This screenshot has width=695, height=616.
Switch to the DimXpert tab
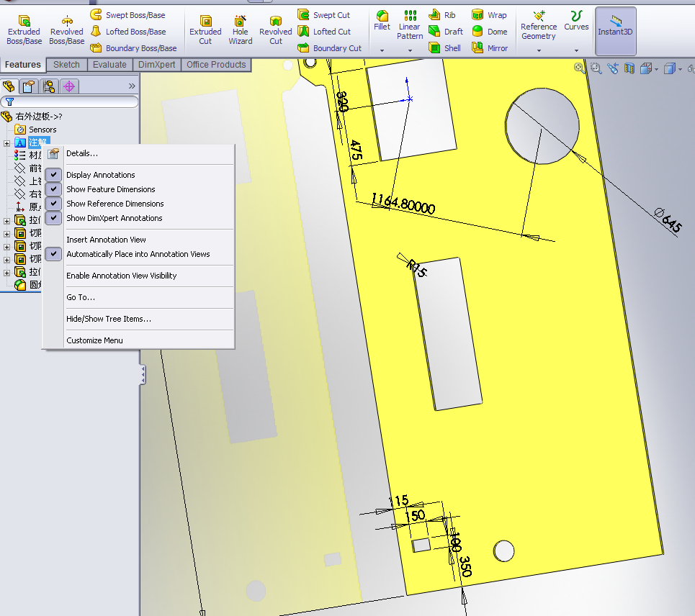[157, 65]
